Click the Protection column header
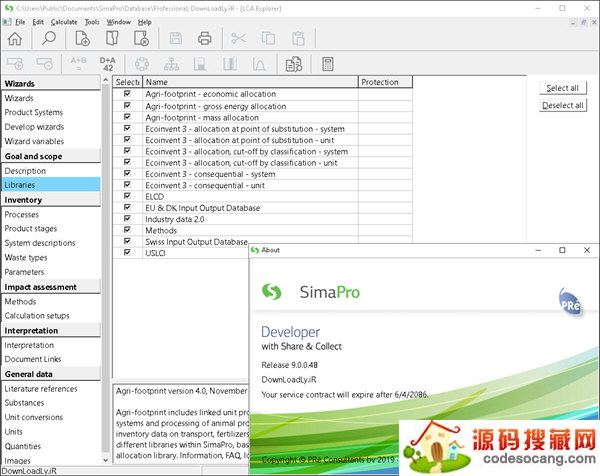 385,82
